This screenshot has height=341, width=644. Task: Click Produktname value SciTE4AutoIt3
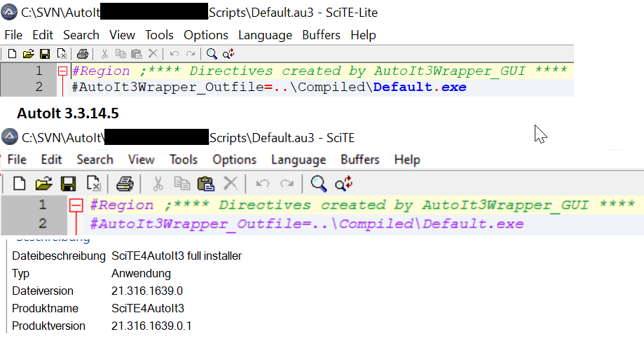coord(148,309)
